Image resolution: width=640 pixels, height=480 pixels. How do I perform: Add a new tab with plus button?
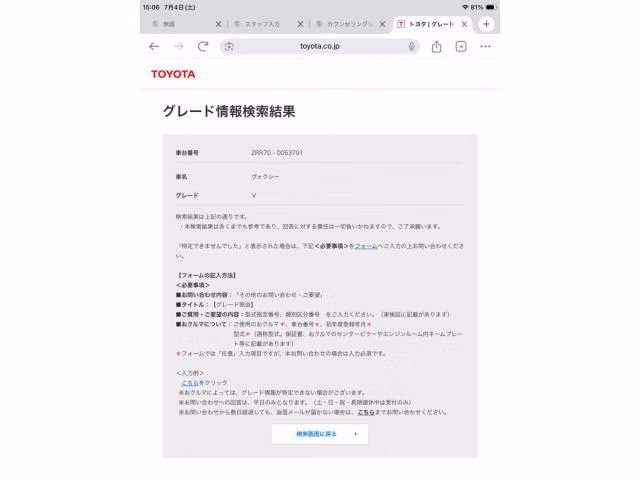(x=486, y=24)
